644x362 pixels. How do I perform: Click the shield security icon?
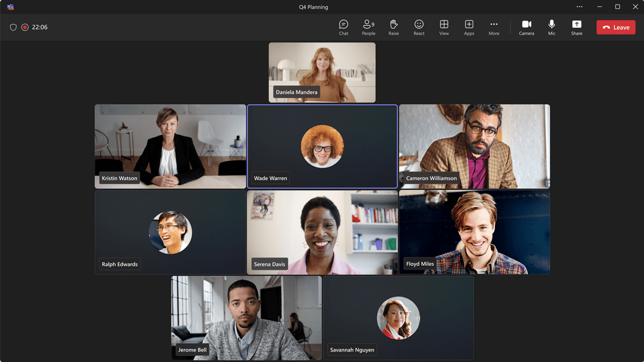[13, 27]
